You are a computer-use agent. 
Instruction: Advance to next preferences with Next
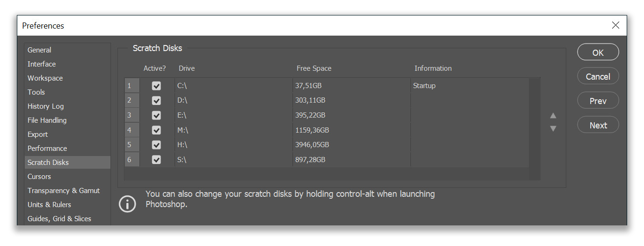click(598, 125)
